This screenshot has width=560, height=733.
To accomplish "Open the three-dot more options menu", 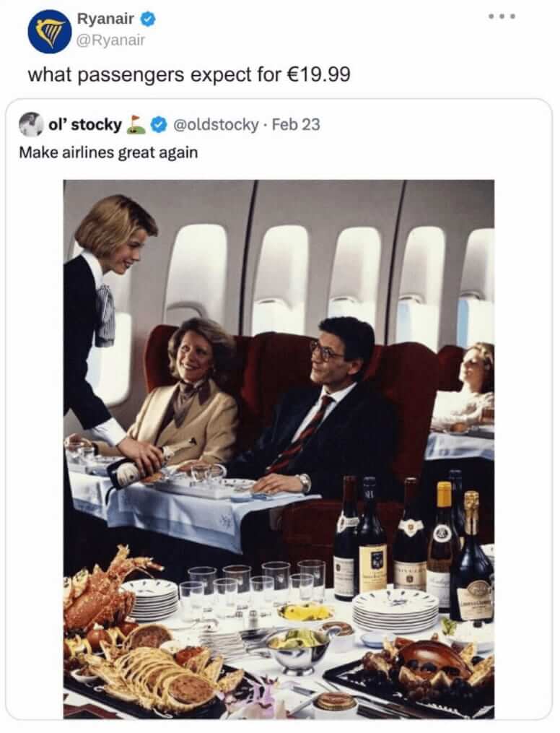I will (502, 17).
